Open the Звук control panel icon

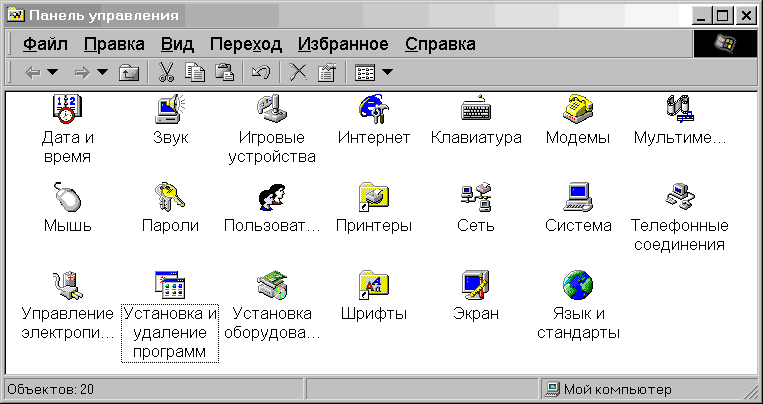click(170, 108)
